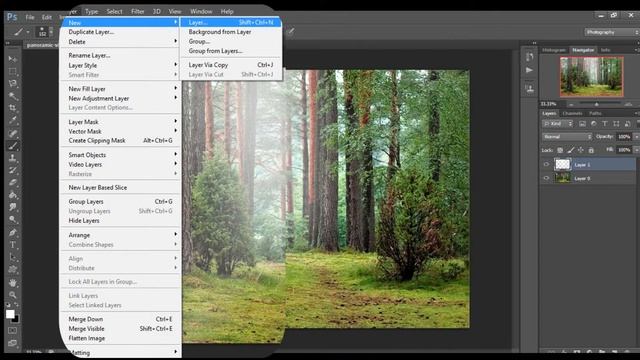Open the Normal blend mode dropdown
The image size is (640, 360).
tap(567, 137)
